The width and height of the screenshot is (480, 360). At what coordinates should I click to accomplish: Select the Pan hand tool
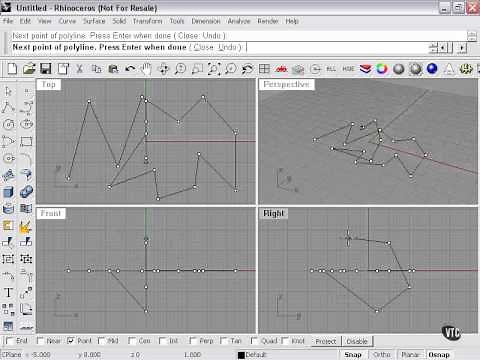pos(146,69)
